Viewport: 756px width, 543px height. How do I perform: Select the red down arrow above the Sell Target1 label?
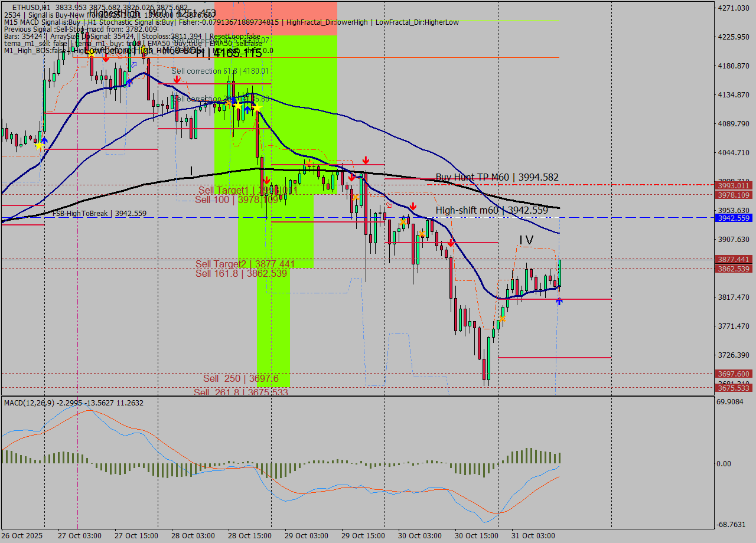point(266,181)
